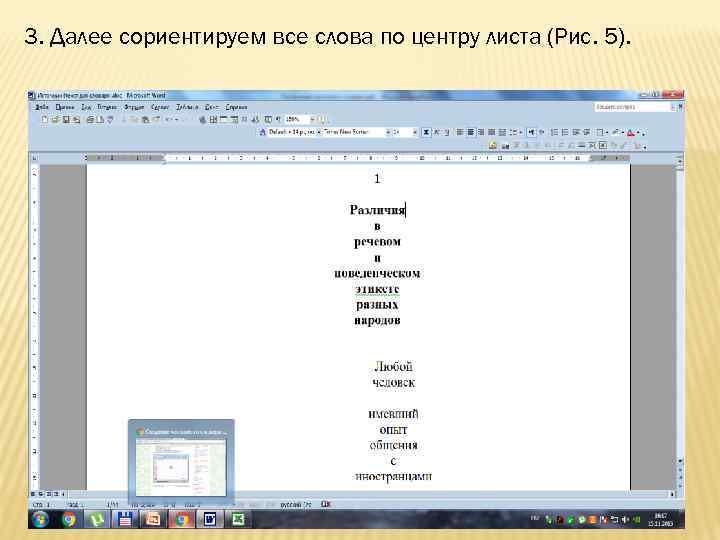The image size is (720, 540).
Task: Click the word "иностранцами" in the document
Action: tap(394, 476)
